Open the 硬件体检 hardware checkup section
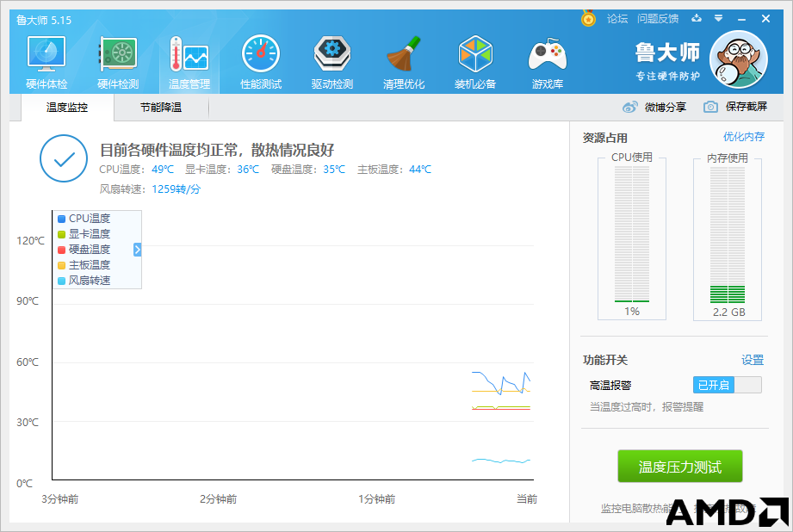The image size is (793, 532). pyautogui.click(x=46, y=63)
